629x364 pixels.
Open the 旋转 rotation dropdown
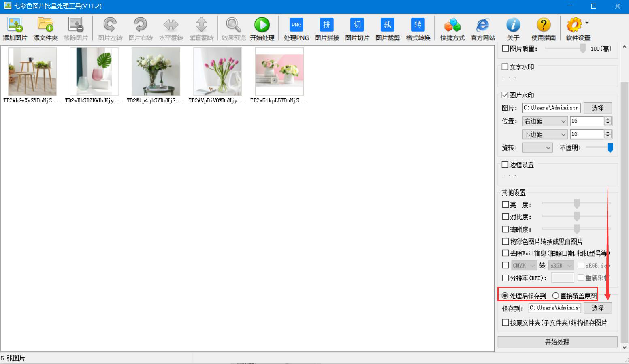[x=537, y=148]
